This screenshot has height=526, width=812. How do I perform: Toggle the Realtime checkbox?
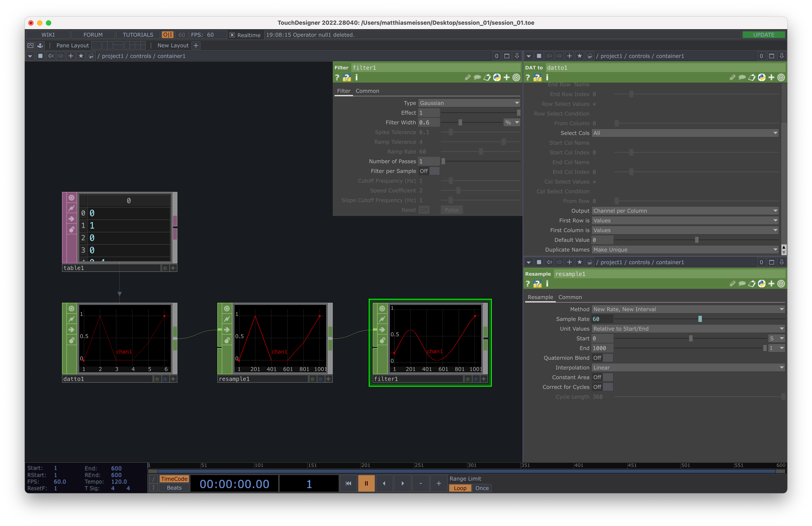tap(232, 35)
